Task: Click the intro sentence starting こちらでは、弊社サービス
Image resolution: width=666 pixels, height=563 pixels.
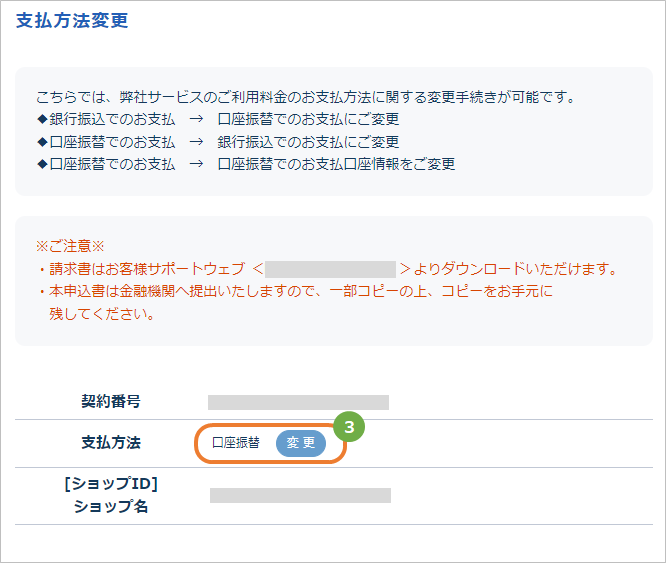Action: click(305, 97)
